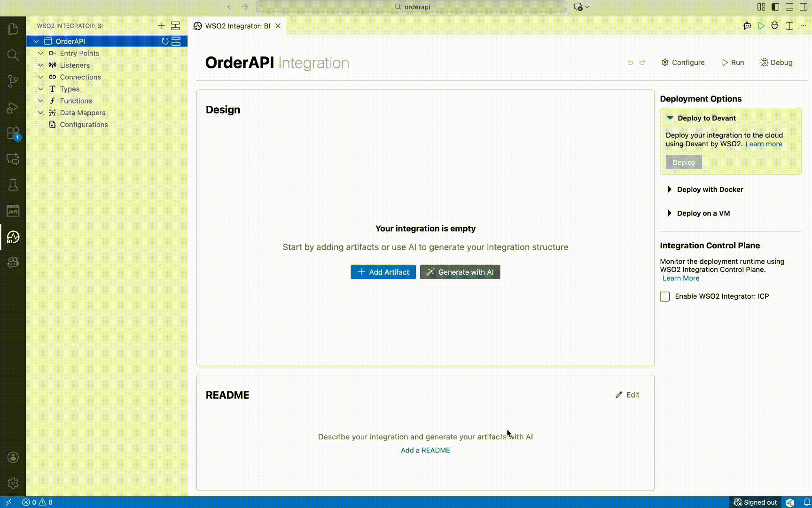Open the Configure menu in the editor header
812x508 pixels.
(683, 63)
